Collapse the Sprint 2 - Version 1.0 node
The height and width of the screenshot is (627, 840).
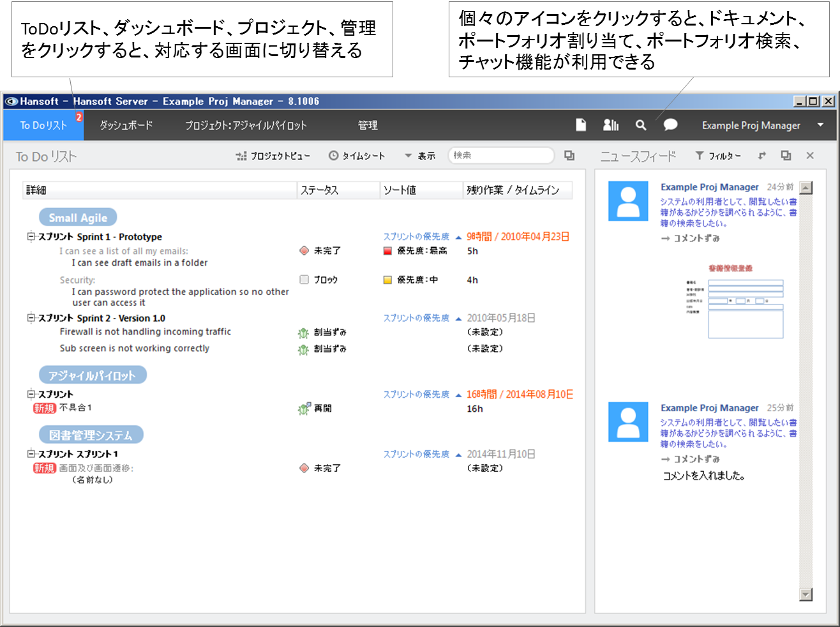(x=31, y=317)
